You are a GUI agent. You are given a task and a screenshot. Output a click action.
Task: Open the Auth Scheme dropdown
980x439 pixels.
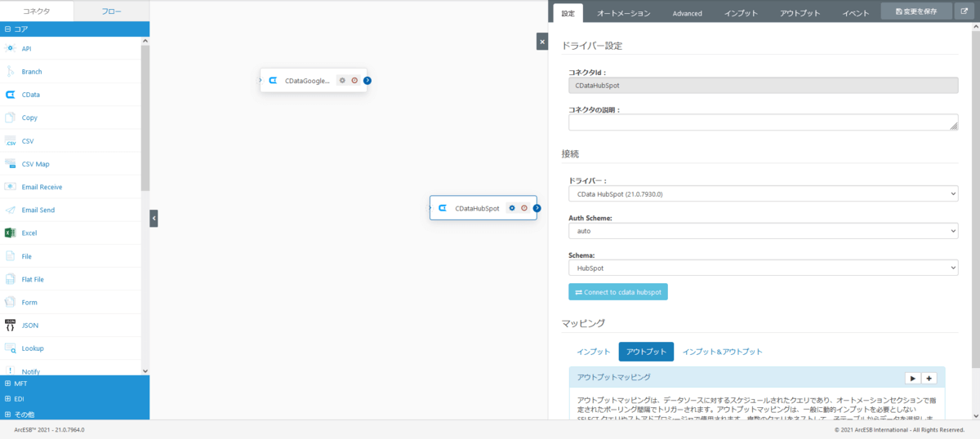[x=763, y=231]
